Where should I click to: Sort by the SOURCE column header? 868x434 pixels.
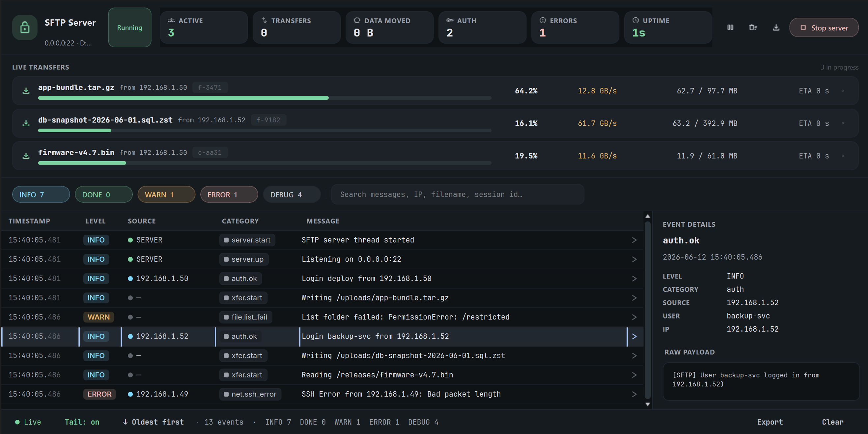click(142, 221)
